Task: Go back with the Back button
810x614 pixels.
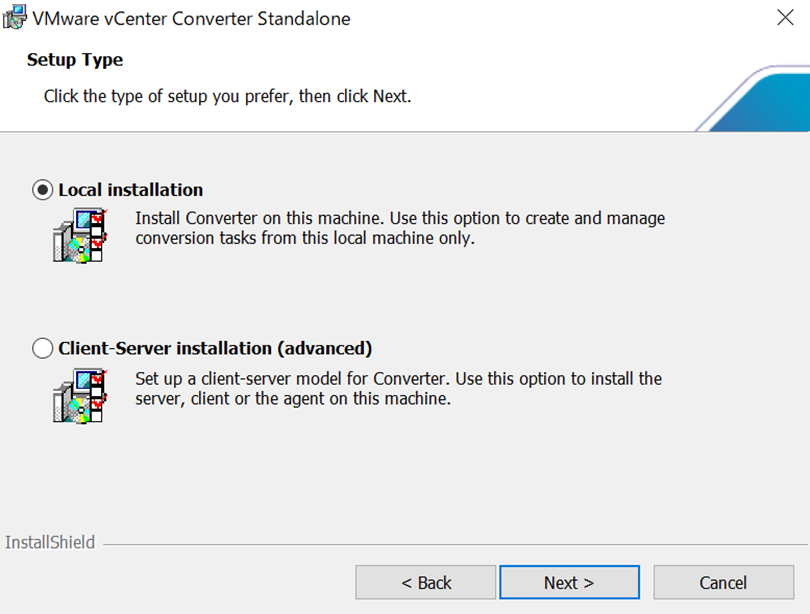Action: (x=426, y=582)
